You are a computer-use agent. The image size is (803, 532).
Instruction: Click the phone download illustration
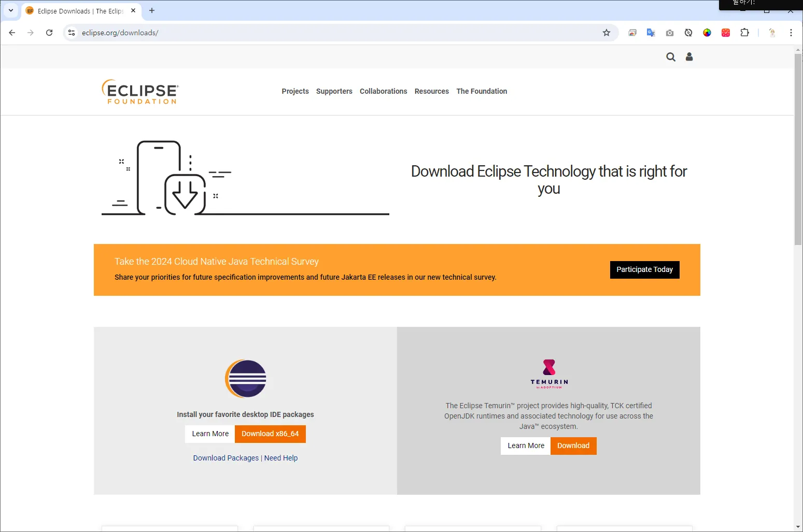pos(245,178)
